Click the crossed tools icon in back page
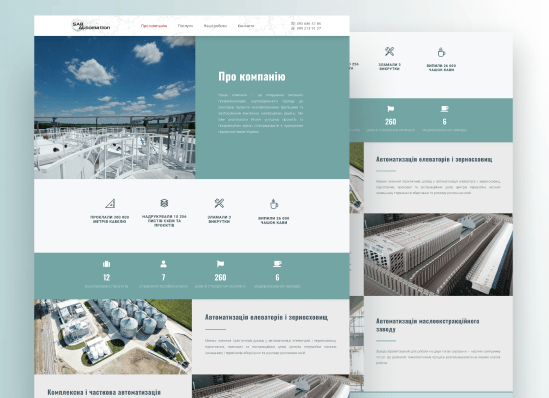 point(389,51)
